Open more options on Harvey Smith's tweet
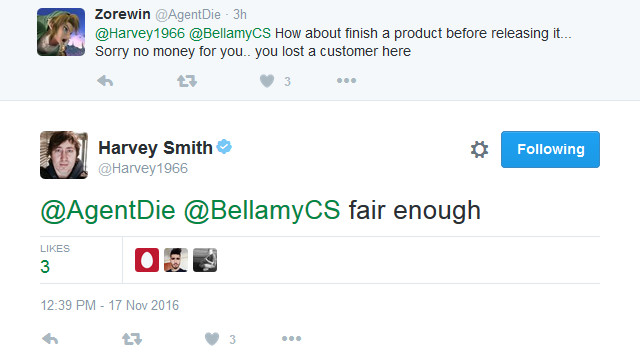Image resolution: width=640 pixels, height=360 pixels. (291, 338)
